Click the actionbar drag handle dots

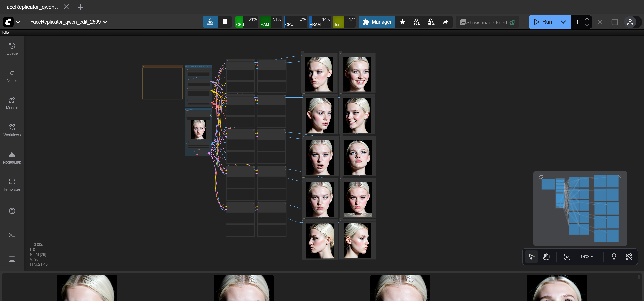(x=524, y=22)
